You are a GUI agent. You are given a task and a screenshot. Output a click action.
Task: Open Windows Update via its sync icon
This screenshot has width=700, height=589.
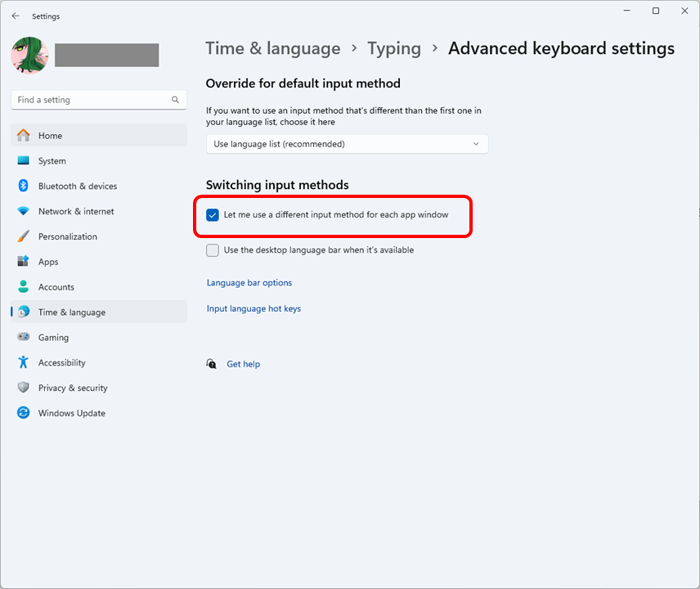coord(23,413)
